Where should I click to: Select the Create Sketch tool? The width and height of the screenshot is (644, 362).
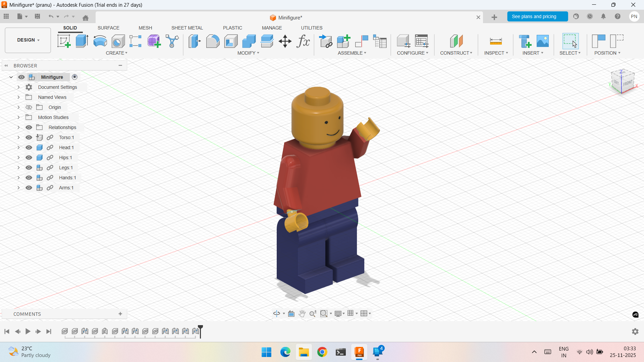[64, 41]
